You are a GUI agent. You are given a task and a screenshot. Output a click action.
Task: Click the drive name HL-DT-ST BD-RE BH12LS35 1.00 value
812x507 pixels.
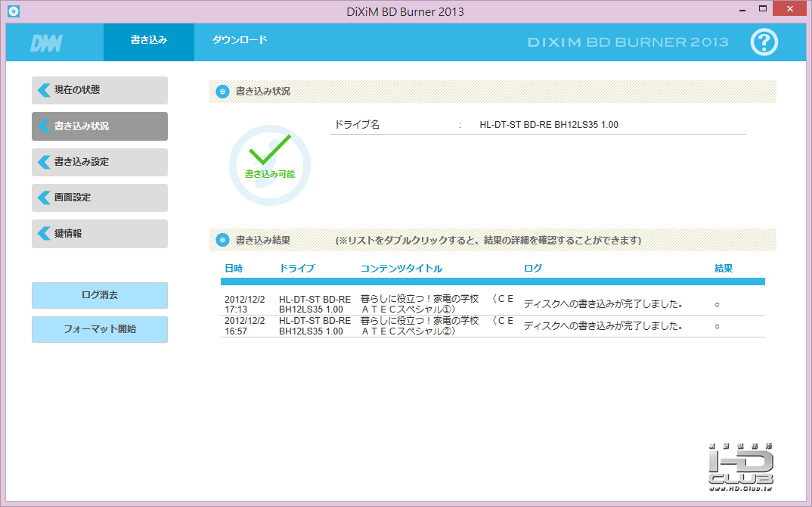549,125
